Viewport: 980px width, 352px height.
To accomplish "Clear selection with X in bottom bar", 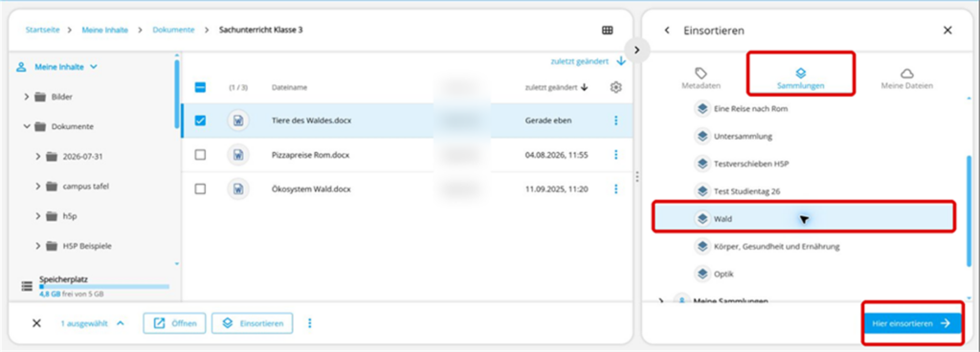I will pyautogui.click(x=37, y=323).
